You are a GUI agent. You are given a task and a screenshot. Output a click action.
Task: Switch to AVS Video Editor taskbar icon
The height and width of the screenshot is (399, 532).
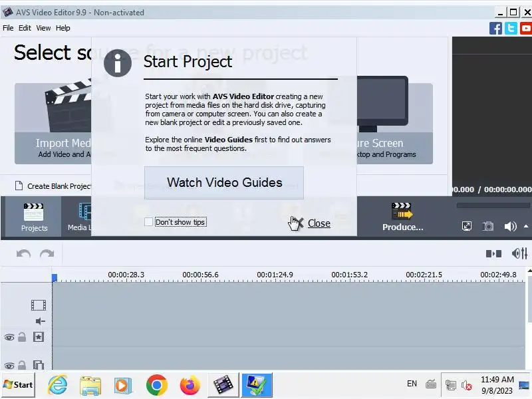pyautogui.click(x=223, y=385)
